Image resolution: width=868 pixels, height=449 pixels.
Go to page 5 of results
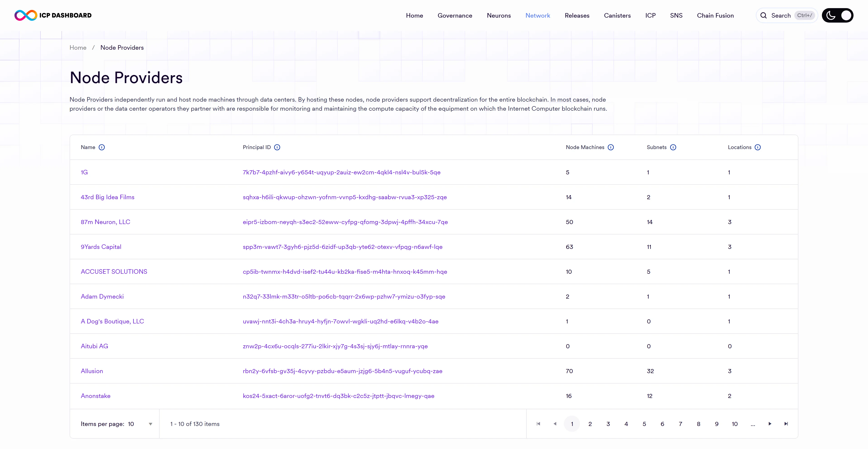644,424
